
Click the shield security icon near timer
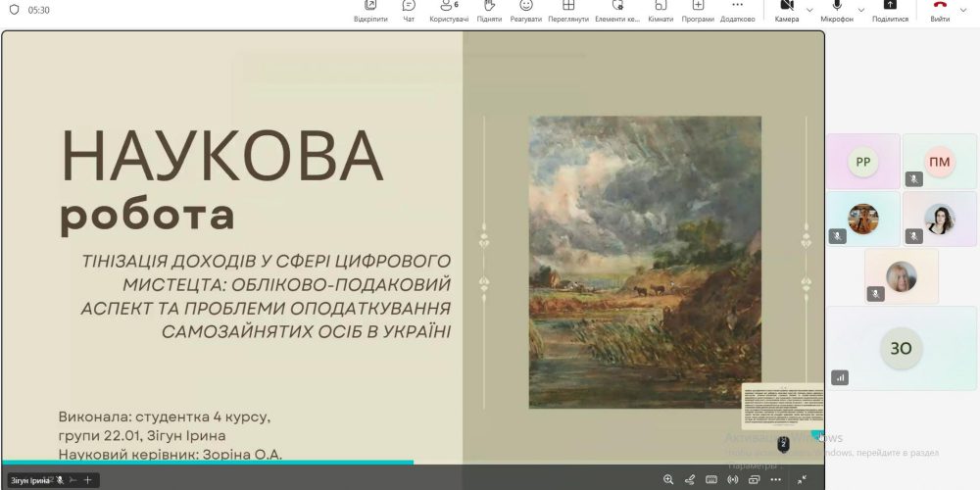[15, 10]
